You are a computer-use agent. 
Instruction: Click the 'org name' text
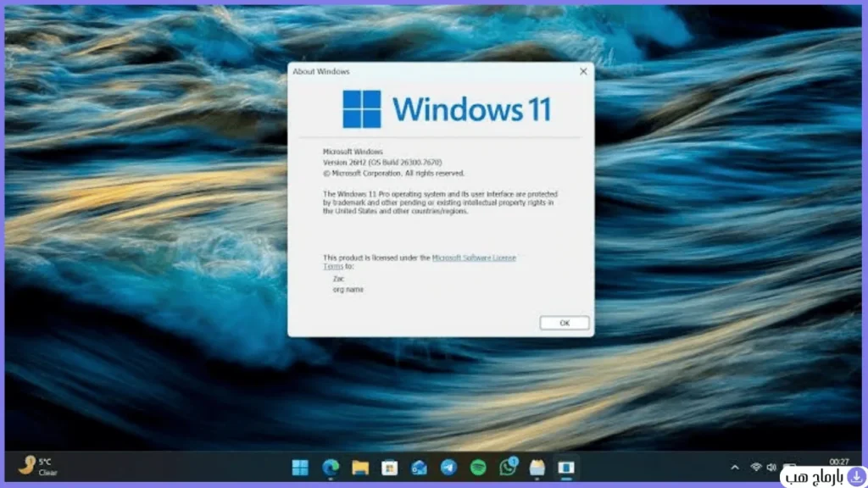[x=348, y=290]
